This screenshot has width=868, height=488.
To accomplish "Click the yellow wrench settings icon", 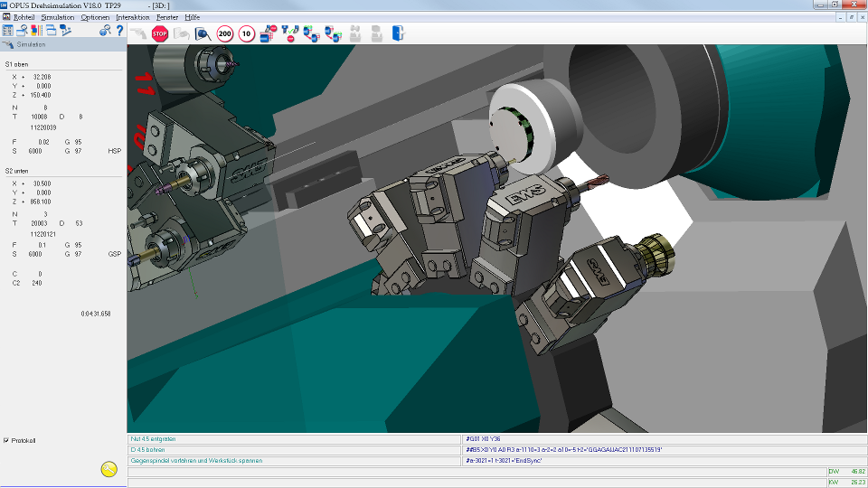I will point(109,469).
